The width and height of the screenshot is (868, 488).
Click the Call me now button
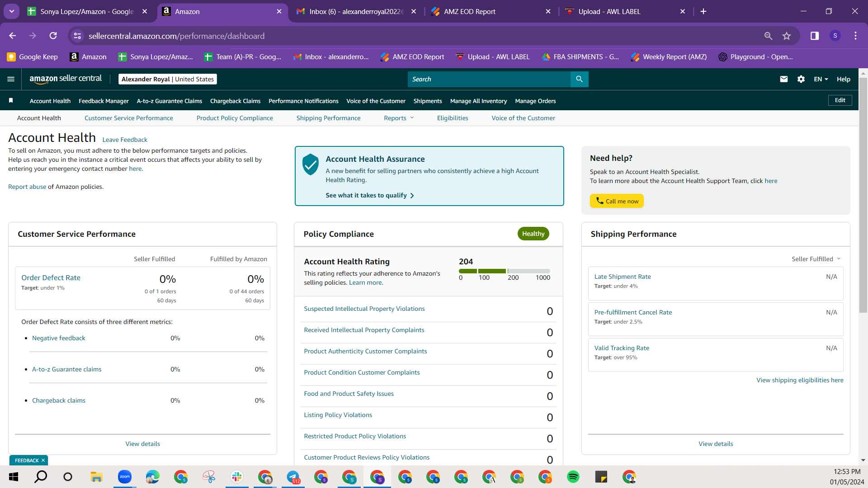pyautogui.click(x=617, y=201)
